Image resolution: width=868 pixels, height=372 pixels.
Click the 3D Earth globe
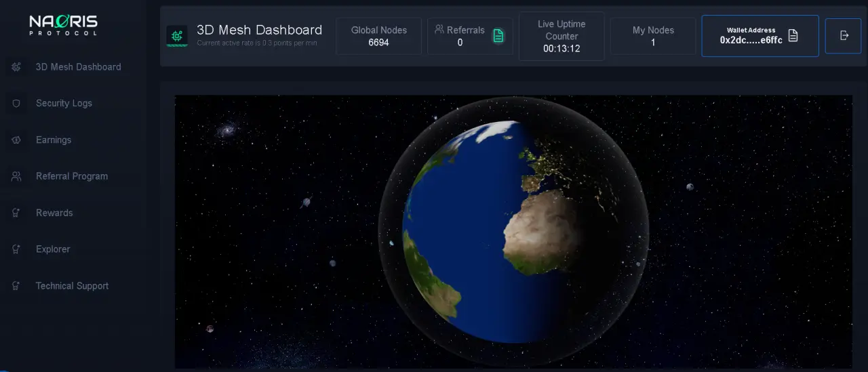(513, 232)
